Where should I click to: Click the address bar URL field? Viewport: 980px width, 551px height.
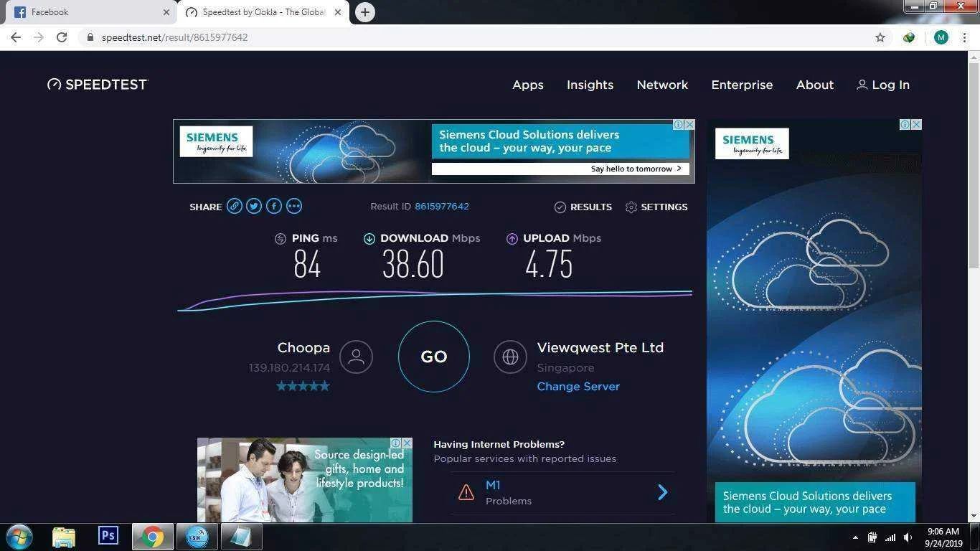473,37
